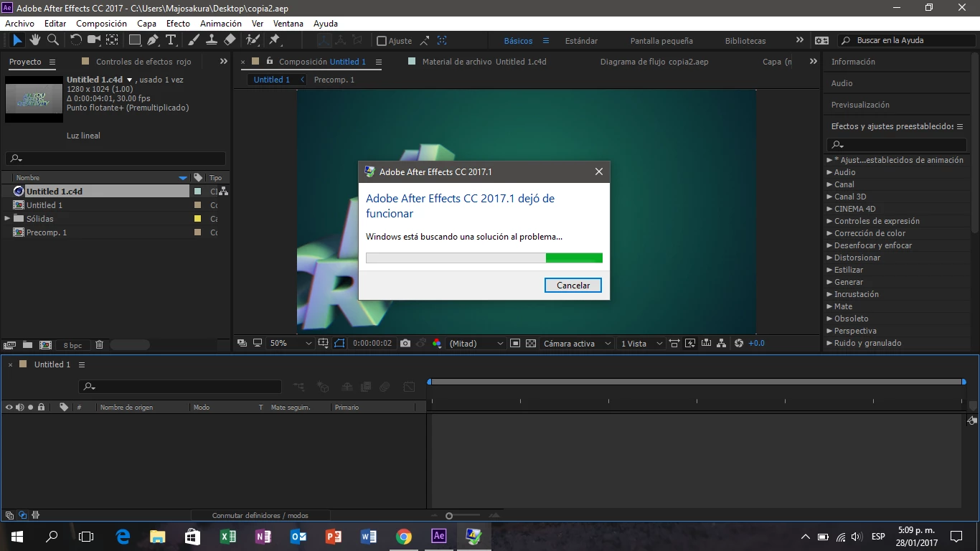Open the Efecto menu
The width and height of the screenshot is (980, 551).
tap(178, 24)
